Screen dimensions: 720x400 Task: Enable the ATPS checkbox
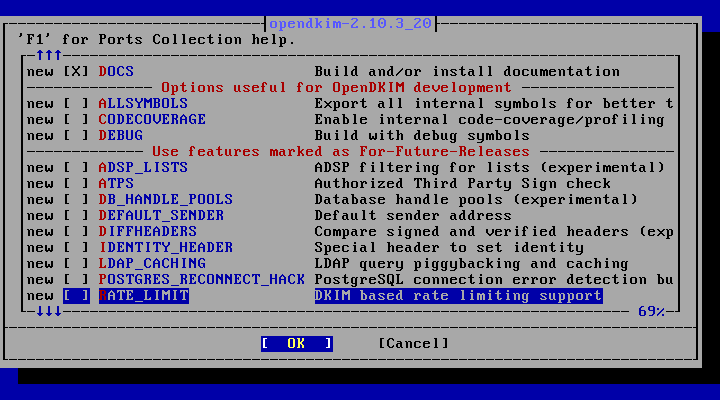tap(76, 184)
